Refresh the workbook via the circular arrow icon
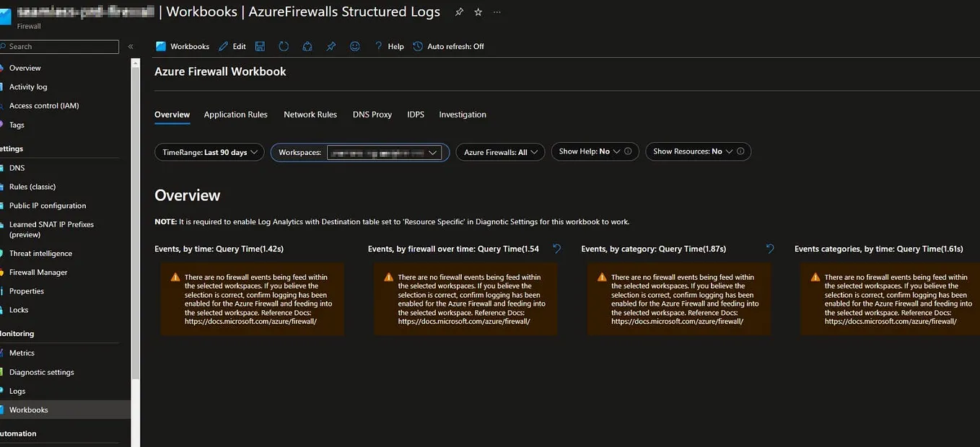 point(284,45)
